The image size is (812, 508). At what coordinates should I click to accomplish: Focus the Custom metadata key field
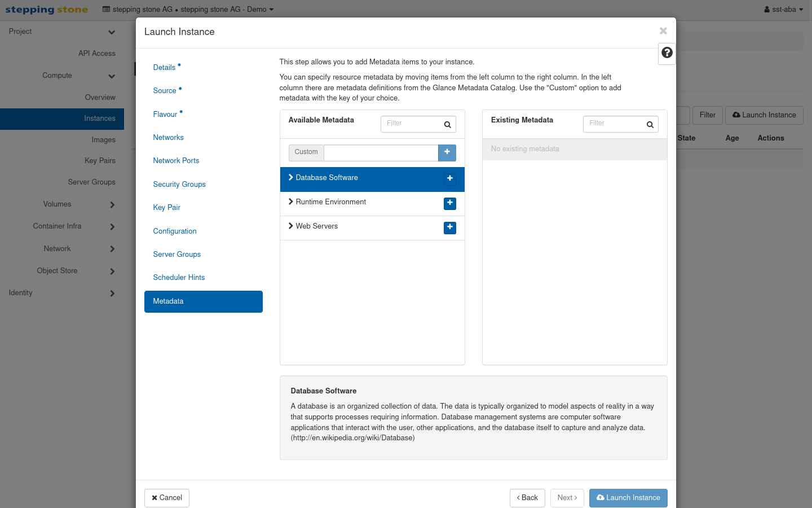click(381, 152)
